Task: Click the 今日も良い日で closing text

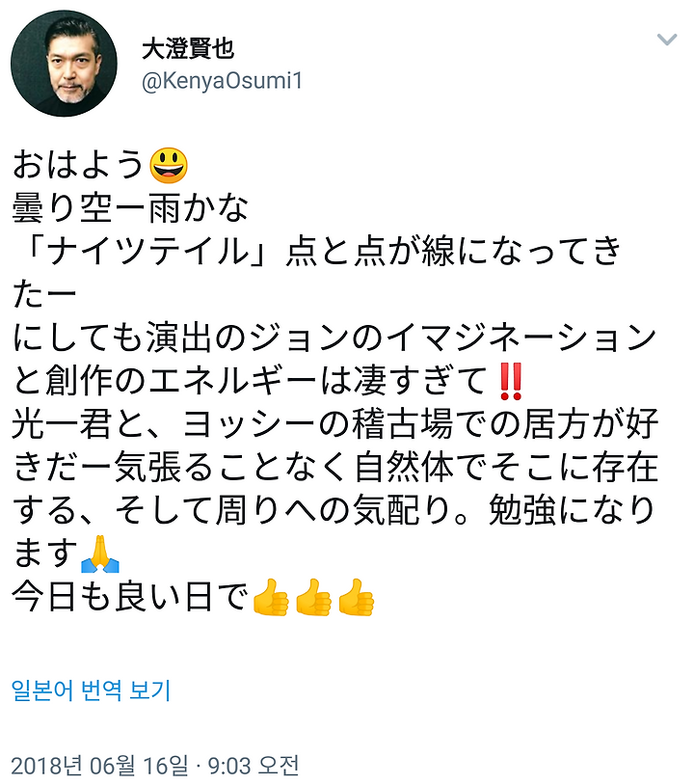Action: click(130, 597)
